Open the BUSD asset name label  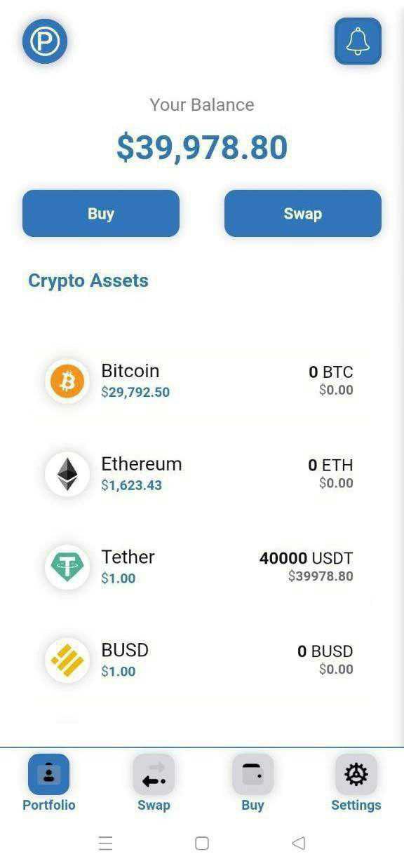[x=125, y=650]
